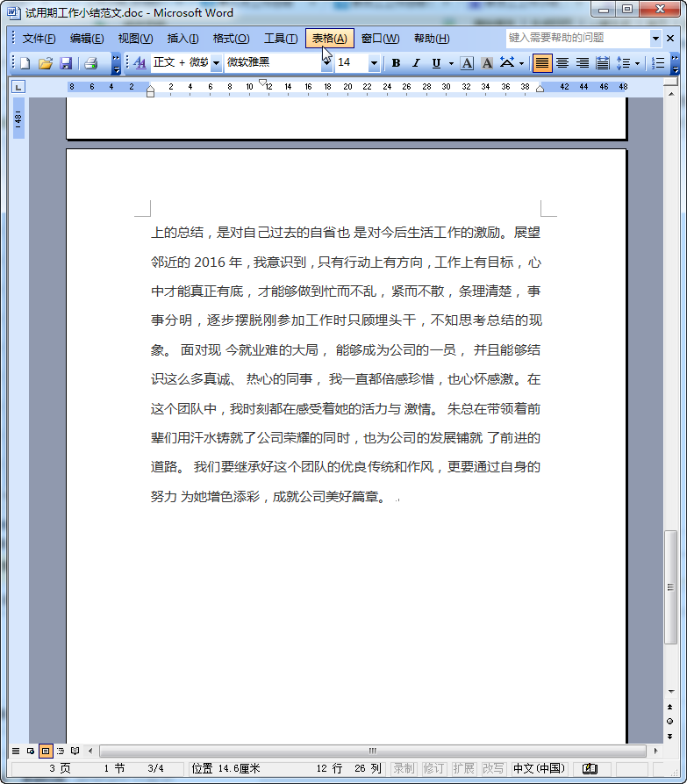This screenshot has width=687, height=784.
Task: Apply character shading (shaded A)
Action: [x=487, y=63]
